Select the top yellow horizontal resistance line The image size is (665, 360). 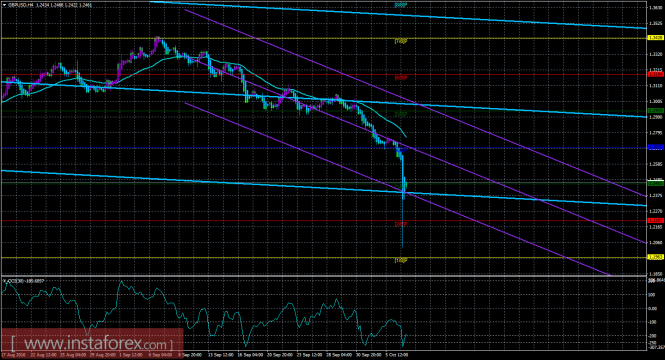pos(323,38)
